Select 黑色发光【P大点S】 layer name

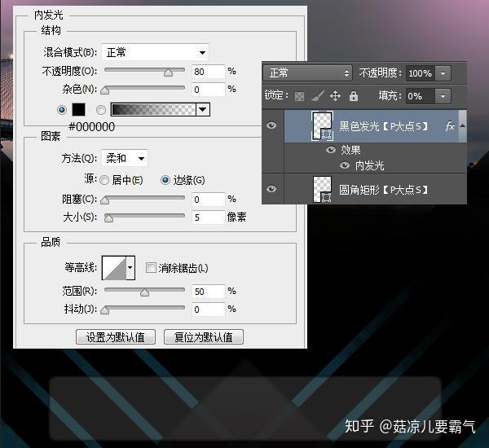point(384,126)
